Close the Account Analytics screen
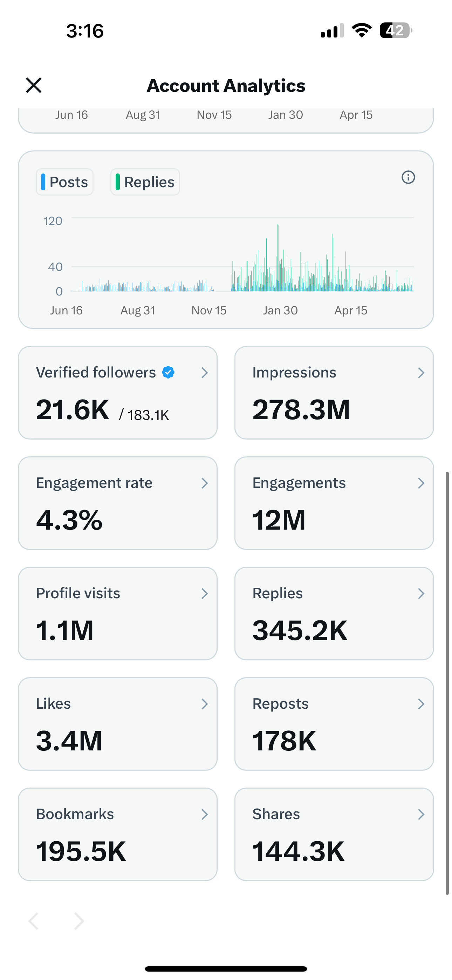This screenshot has height=980, width=452. coord(34,85)
